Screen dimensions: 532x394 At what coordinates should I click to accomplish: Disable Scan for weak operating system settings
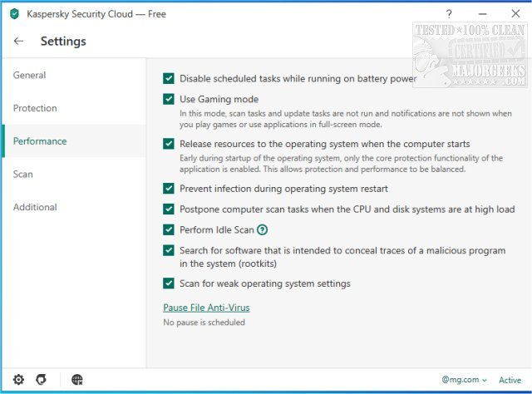coord(170,283)
